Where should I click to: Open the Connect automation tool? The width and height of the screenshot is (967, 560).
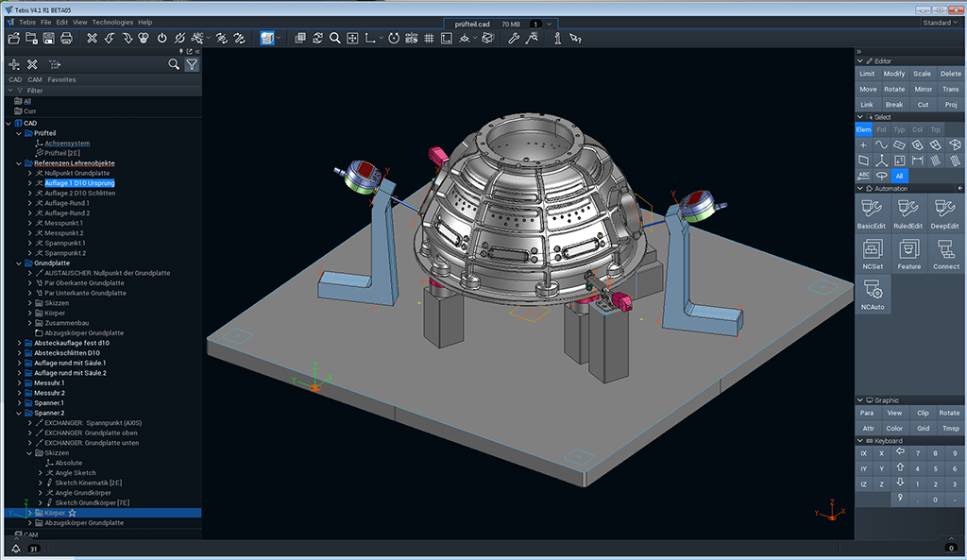(946, 254)
